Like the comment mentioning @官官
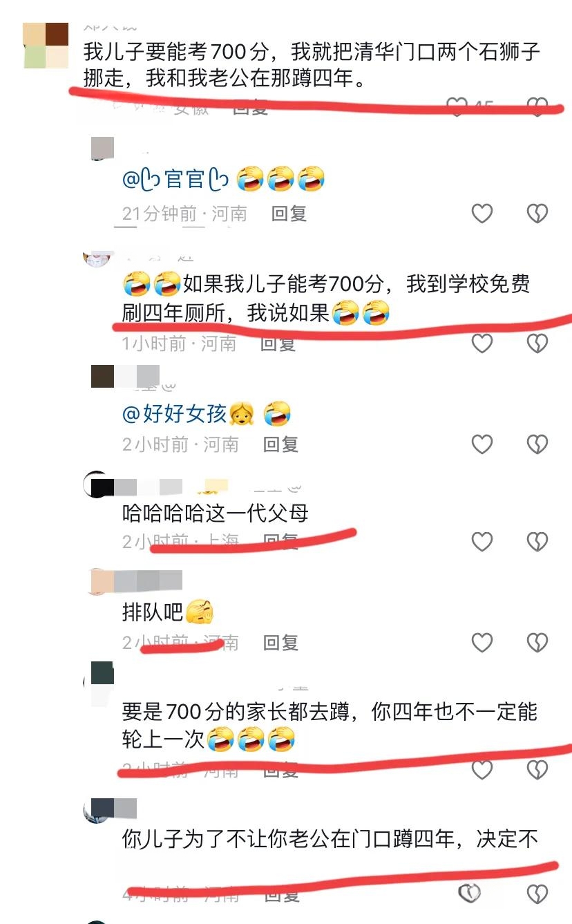The width and height of the screenshot is (572, 924). point(482,214)
